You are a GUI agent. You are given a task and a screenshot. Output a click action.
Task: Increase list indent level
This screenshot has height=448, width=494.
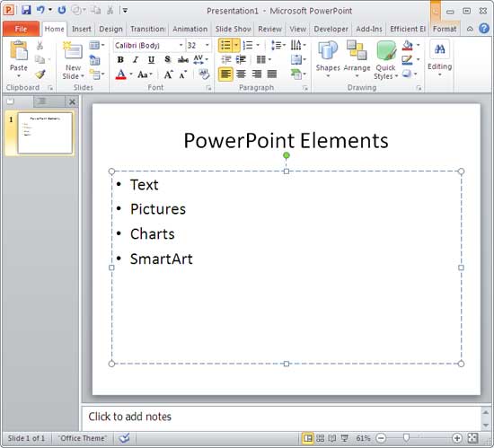pos(241,59)
